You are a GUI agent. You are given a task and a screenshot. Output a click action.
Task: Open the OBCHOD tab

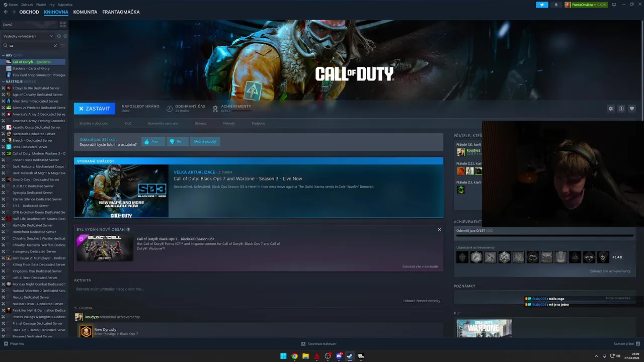pos(29,12)
